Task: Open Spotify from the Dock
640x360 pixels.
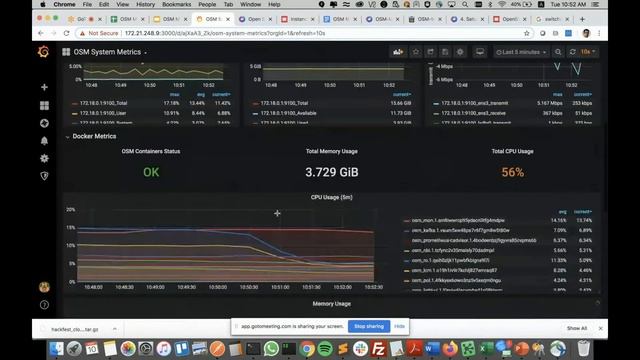Action: [x=325, y=349]
